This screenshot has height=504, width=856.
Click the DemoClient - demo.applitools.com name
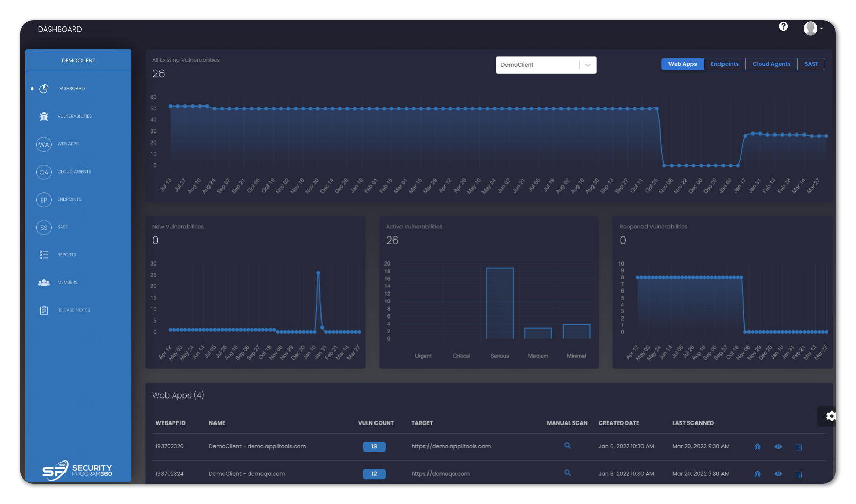point(257,446)
